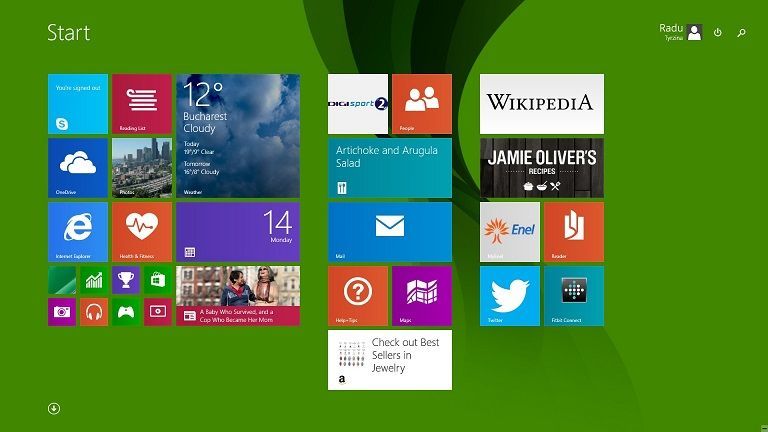Open the small Video tile
The width and height of the screenshot is (768, 432).
(158, 312)
